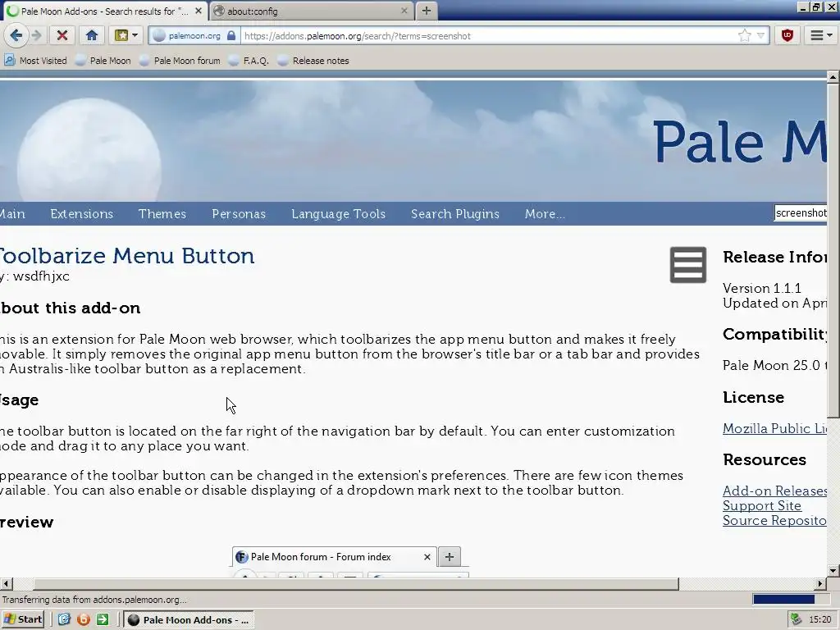Image resolution: width=840 pixels, height=630 pixels.
Task: Open the Themes navigation item
Action: [x=162, y=214]
